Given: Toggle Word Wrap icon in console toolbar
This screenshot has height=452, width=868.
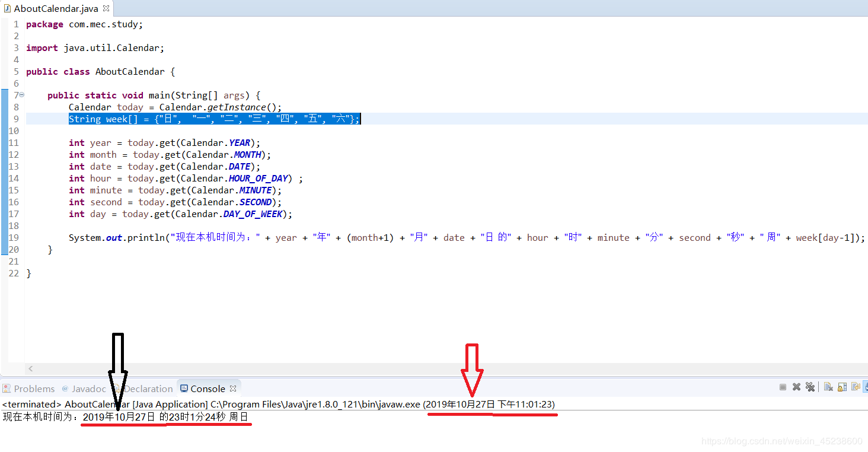Looking at the screenshot, I should pos(856,387).
